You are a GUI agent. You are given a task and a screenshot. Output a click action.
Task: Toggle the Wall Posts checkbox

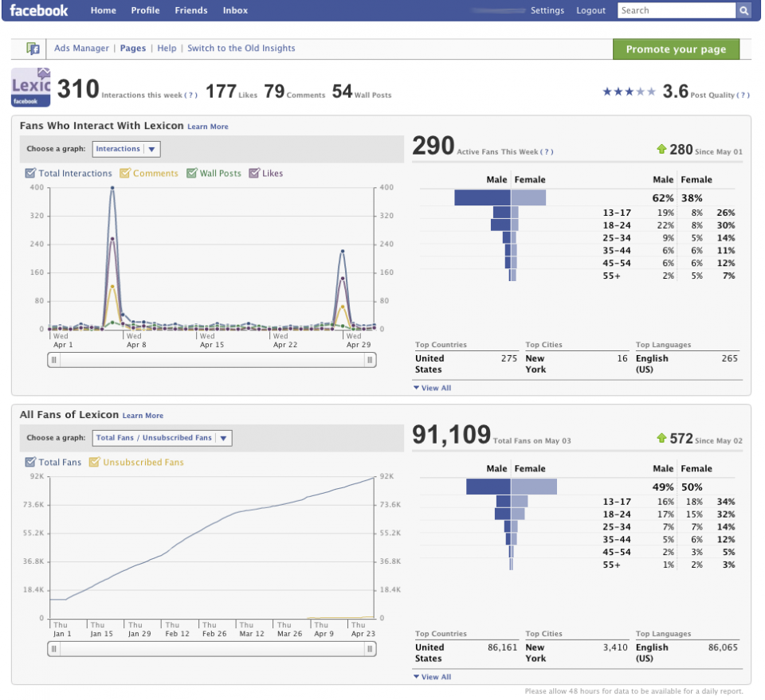coord(193,173)
